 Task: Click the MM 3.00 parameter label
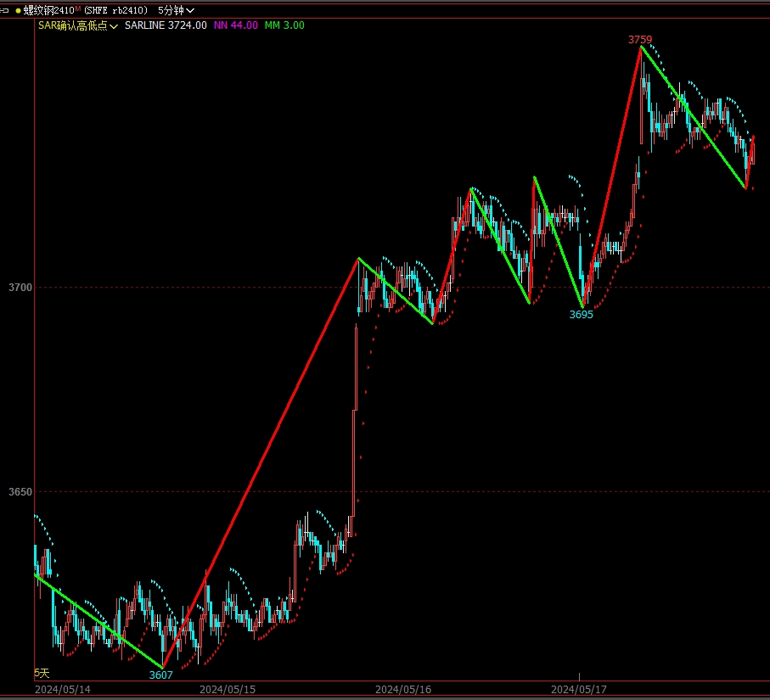coord(284,25)
